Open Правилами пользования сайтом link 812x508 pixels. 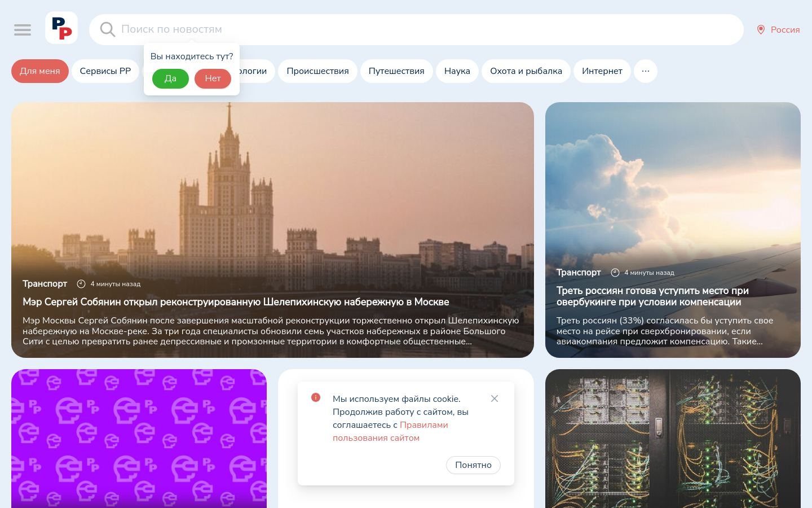click(390, 431)
